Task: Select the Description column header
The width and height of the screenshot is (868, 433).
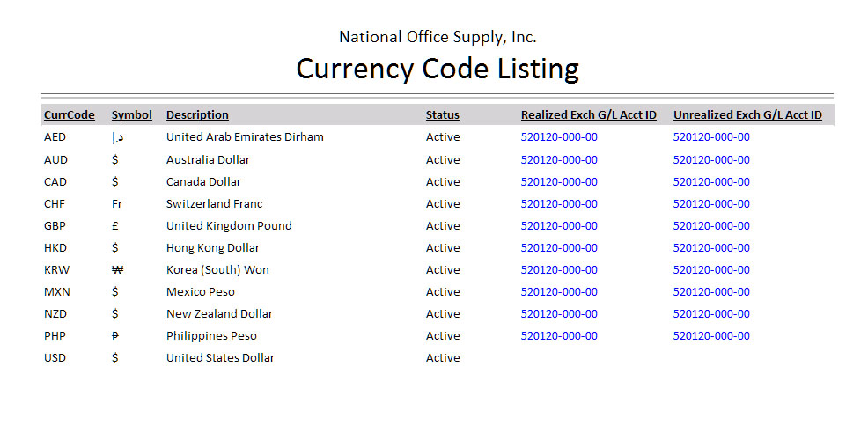Action: (x=197, y=115)
